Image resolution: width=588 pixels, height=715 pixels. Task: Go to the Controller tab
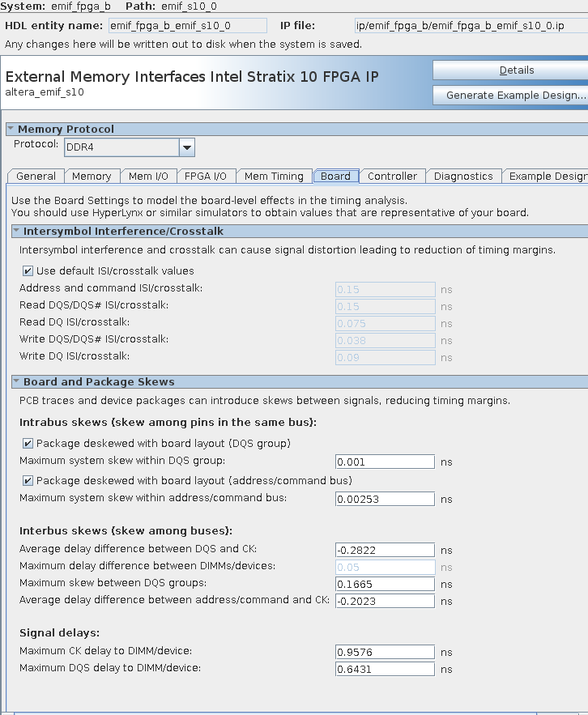[x=392, y=177]
